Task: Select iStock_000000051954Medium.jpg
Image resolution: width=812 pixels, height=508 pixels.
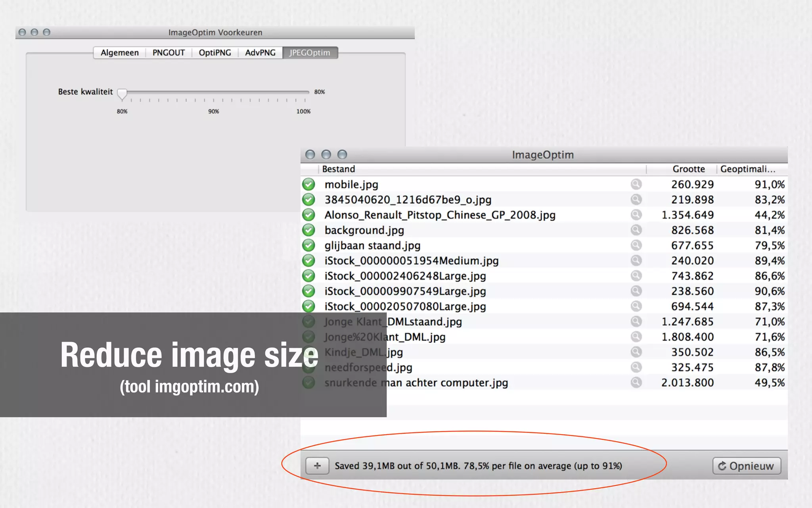Action: tap(544, 261)
